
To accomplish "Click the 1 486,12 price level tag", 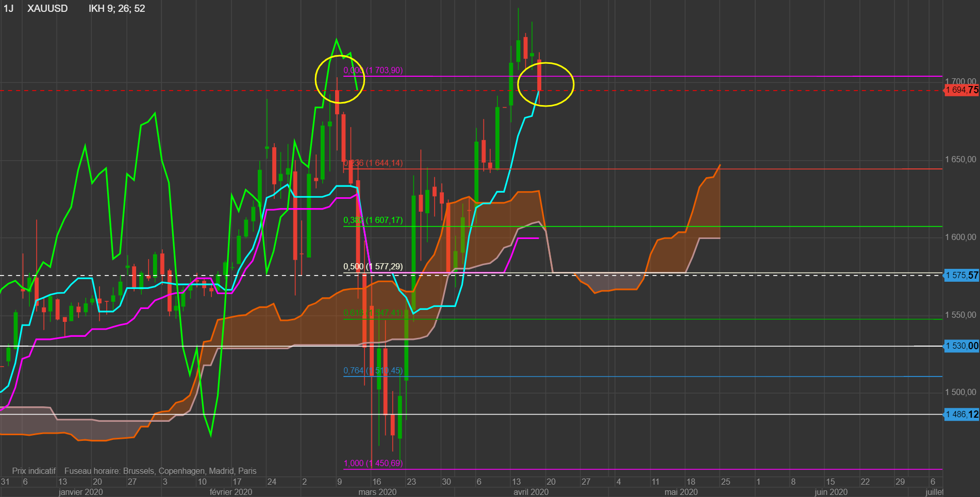I will (x=961, y=414).
